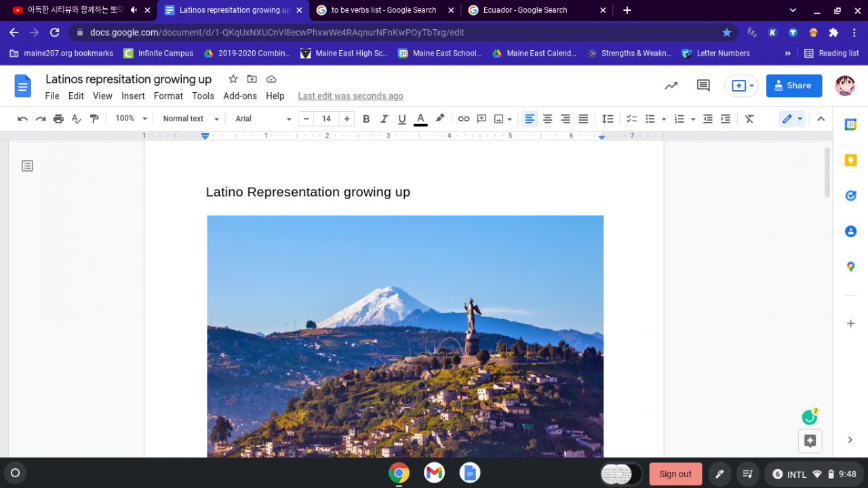Viewport: 868px width, 488px height.
Task: Open Google Keep in side panel
Action: tap(850, 160)
